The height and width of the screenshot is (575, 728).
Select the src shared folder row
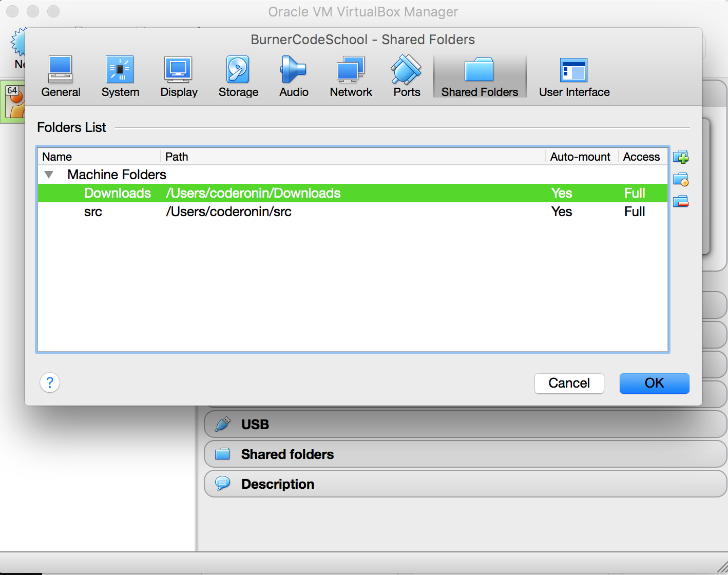point(353,212)
